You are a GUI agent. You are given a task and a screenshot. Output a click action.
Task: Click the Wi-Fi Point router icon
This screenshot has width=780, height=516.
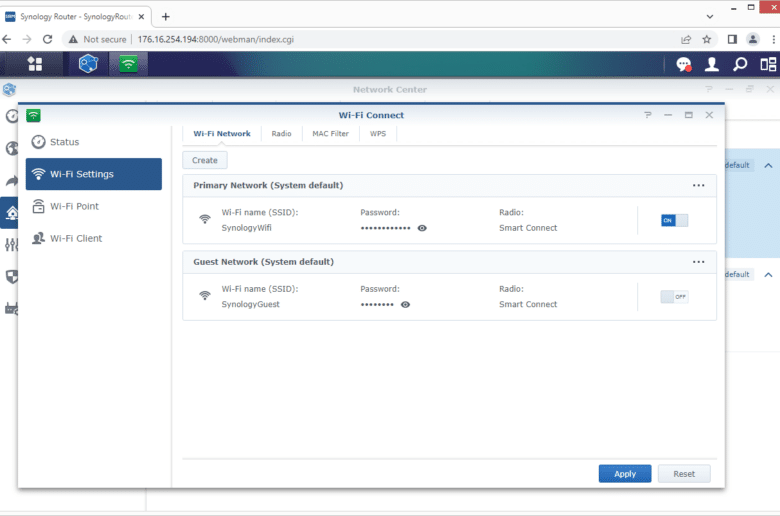tap(38, 206)
